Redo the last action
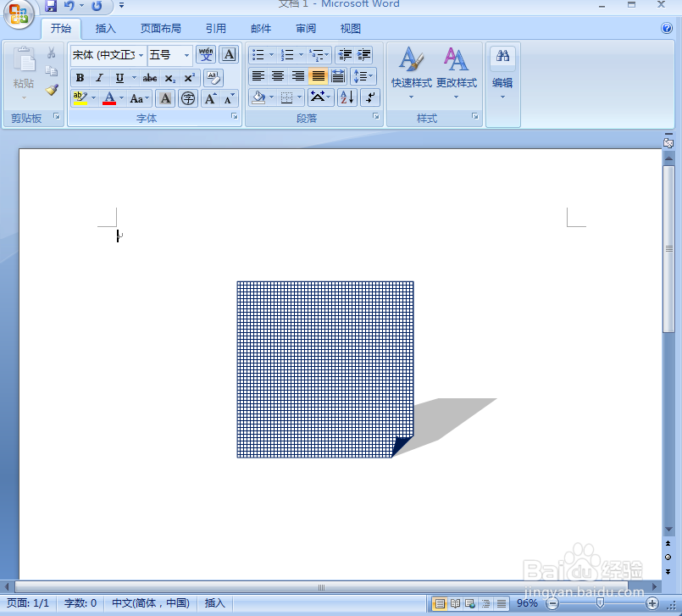Image resolution: width=682 pixels, height=616 pixels. tap(97, 6)
